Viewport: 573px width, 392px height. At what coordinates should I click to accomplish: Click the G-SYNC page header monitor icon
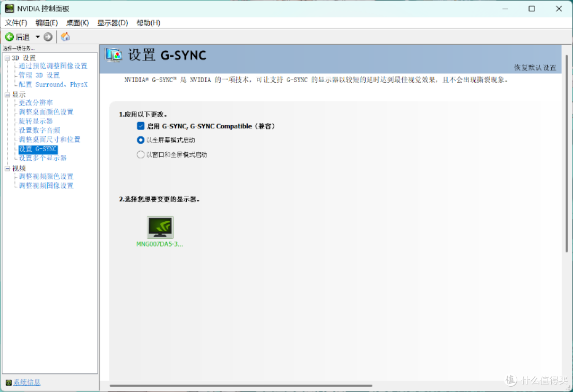click(x=114, y=55)
